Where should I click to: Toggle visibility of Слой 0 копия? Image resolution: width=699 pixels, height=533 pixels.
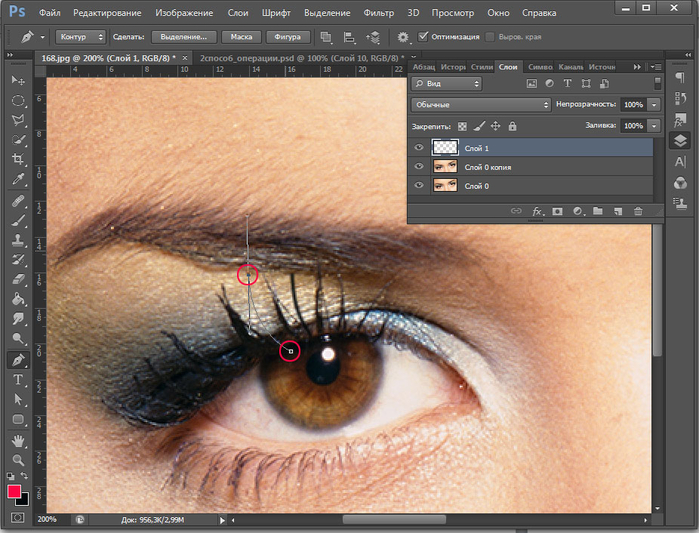pos(419,166)
